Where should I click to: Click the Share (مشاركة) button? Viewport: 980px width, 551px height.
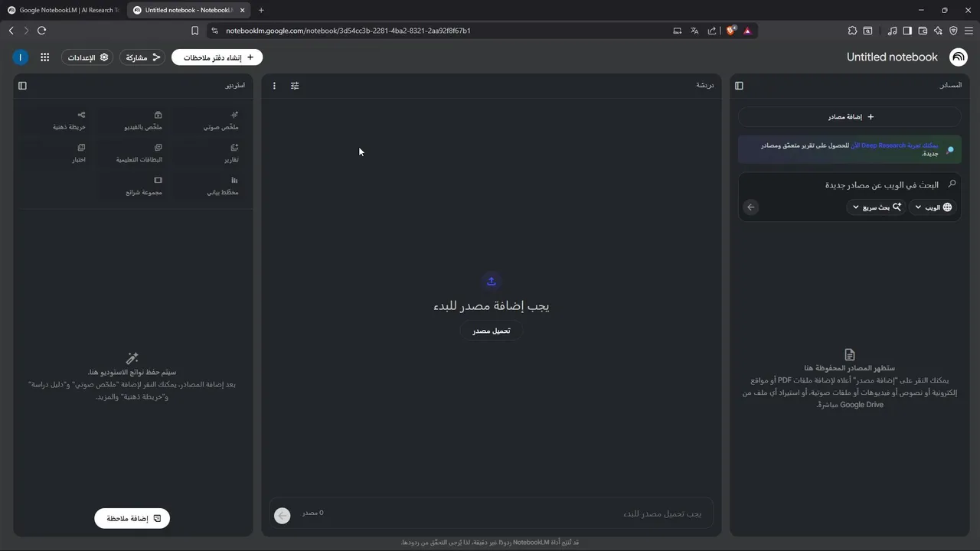coord(142,57)
